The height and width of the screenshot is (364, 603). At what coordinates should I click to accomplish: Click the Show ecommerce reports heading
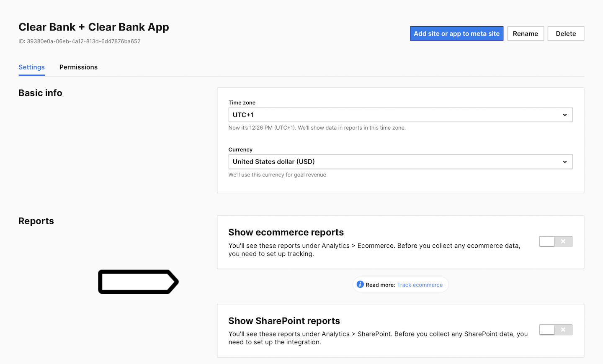pos(286,232)
